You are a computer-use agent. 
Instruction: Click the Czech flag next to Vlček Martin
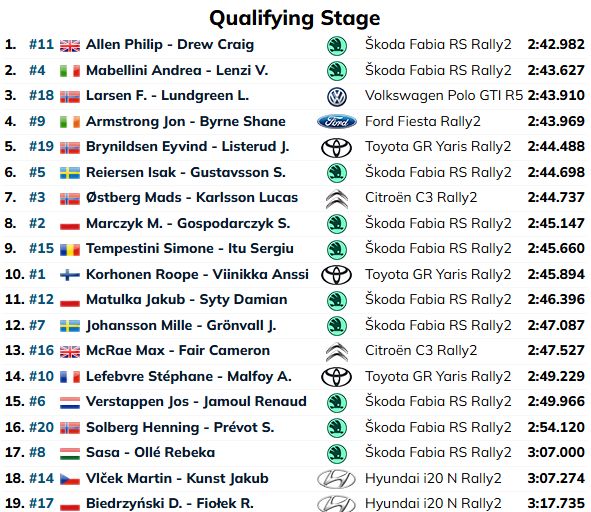pos(70,479)
